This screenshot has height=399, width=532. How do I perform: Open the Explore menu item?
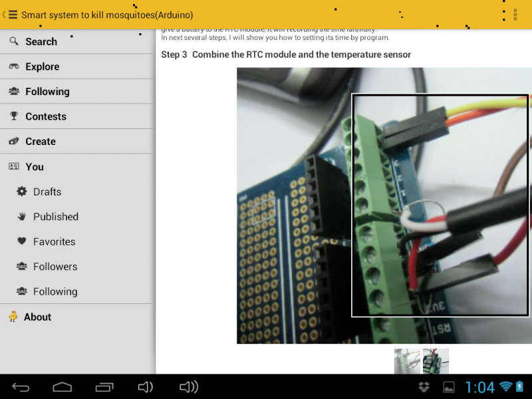(77, 66)
